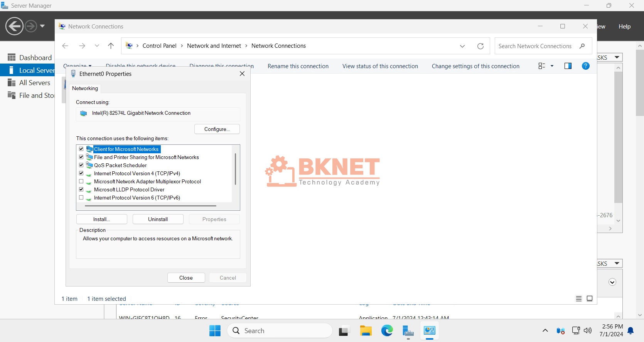
Task: Uncheck QoS Packet Scheduler checkbox
Action: point(81,165)
